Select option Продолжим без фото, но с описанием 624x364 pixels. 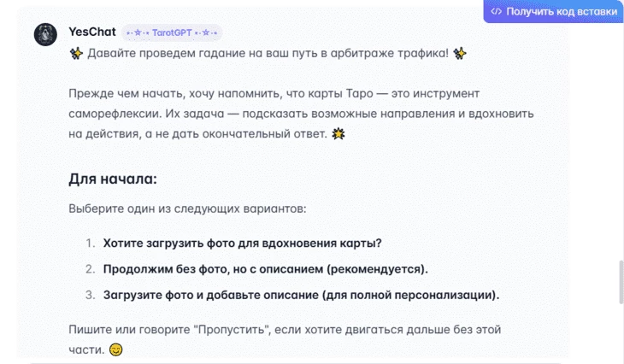[266, 269]
